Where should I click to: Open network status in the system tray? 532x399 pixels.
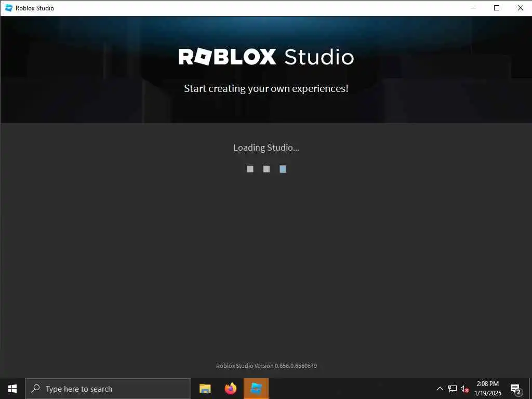(453, 389)
